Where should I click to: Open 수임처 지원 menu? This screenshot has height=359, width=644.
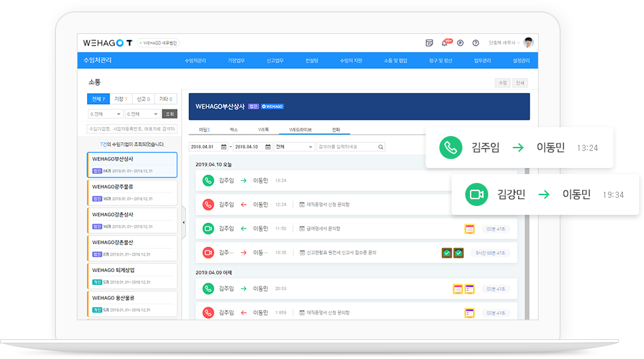pyautogui.click(x=351, y=61)
